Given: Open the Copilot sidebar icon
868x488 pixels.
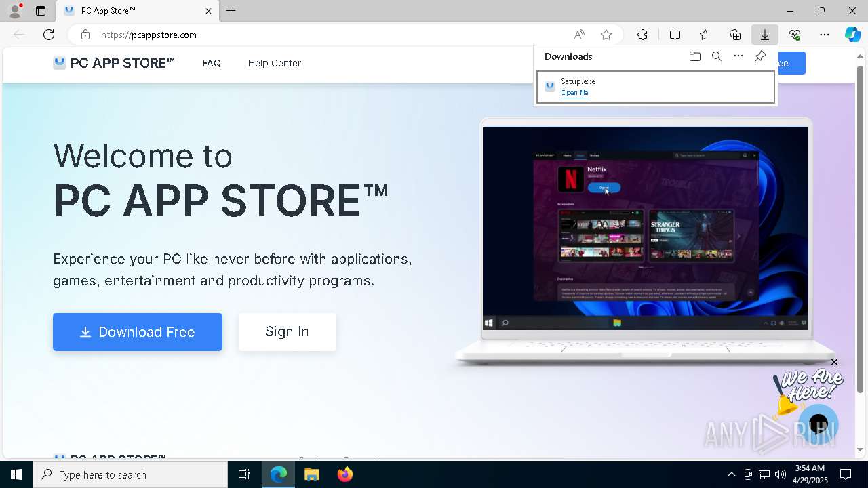Looking at the screenshot, I should tap(853, 35).
